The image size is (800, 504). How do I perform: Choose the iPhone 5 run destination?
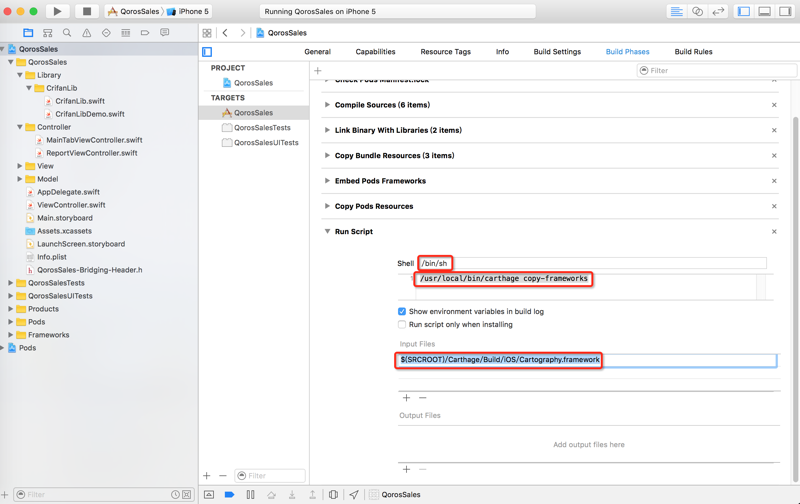(x=188, y=11)
